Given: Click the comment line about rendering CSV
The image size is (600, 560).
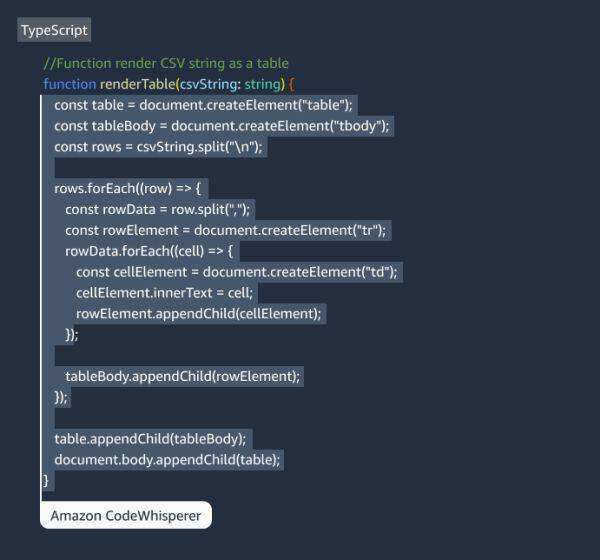Looking at the screenshot, I should pos(166,63).
